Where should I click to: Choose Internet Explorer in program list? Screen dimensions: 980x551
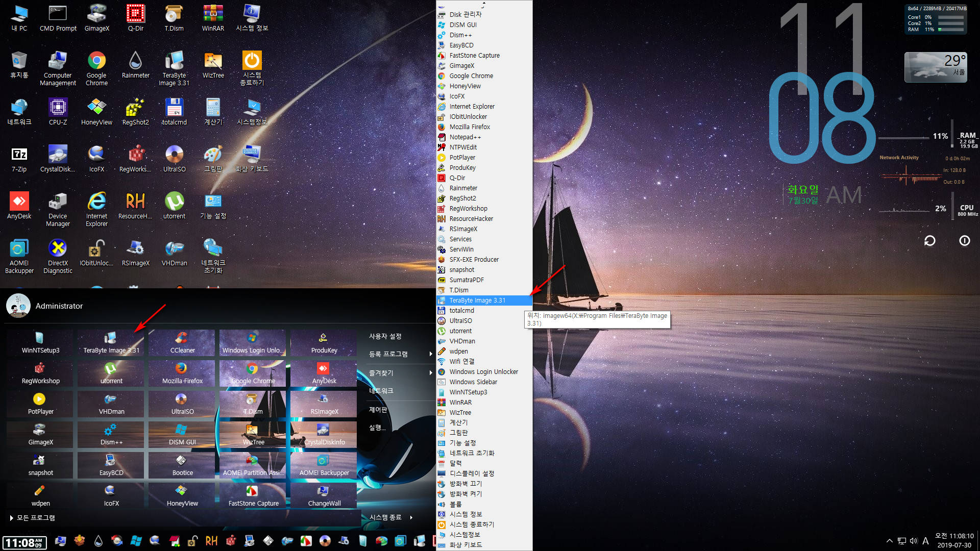[484, 106]
